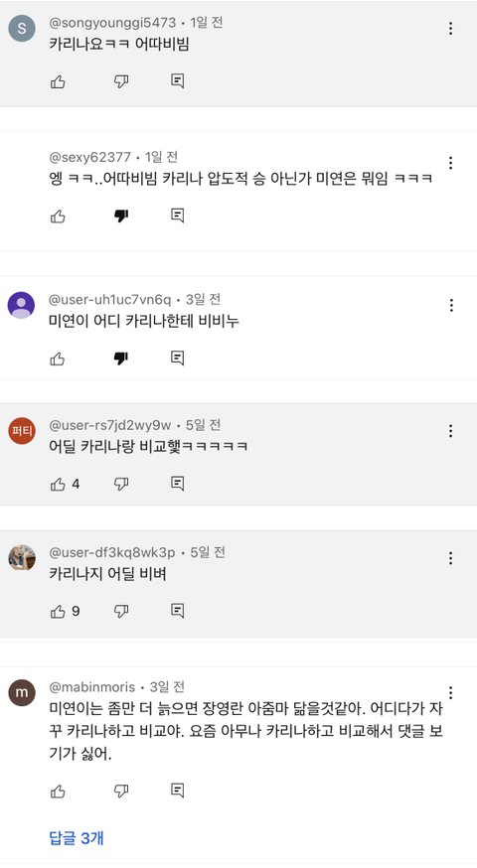477x868 pixels.
Task: Open @mabinmoris username link
Action: click(92, 687)
